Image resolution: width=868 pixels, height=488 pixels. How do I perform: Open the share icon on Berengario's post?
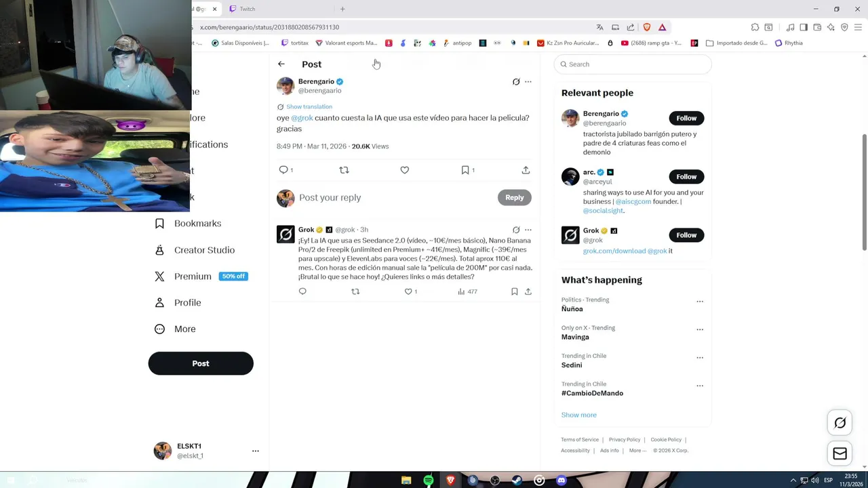(x=526, y=170)
